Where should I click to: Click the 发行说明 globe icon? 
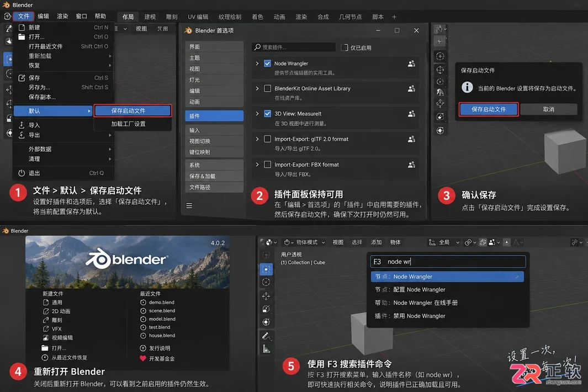pyautogui.click(x=143, y=348)
